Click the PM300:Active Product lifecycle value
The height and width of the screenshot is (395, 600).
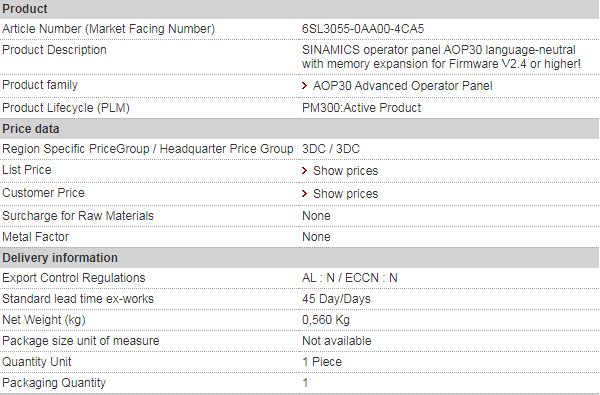pos(361,108)
